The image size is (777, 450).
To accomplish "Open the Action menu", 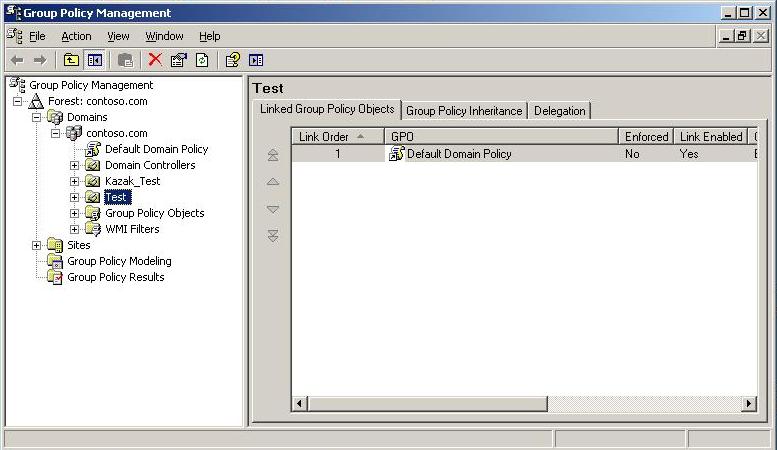I will click(x=76, y=36).
